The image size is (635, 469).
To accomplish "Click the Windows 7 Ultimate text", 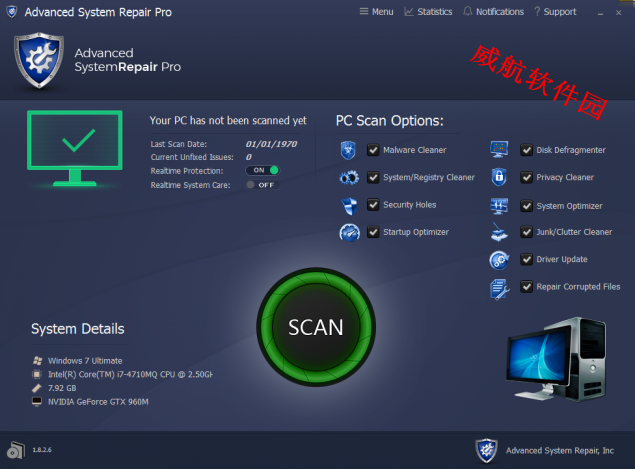I will pos(85,361).
